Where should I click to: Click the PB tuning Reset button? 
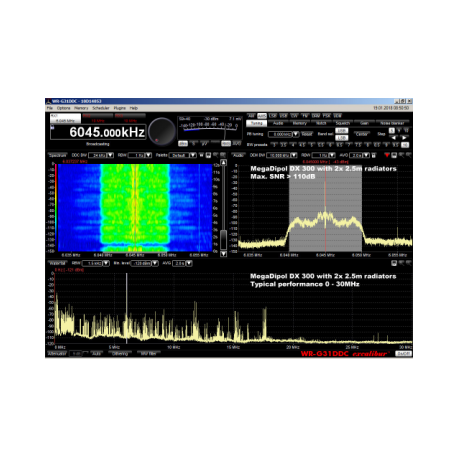(x=307, y=134)
